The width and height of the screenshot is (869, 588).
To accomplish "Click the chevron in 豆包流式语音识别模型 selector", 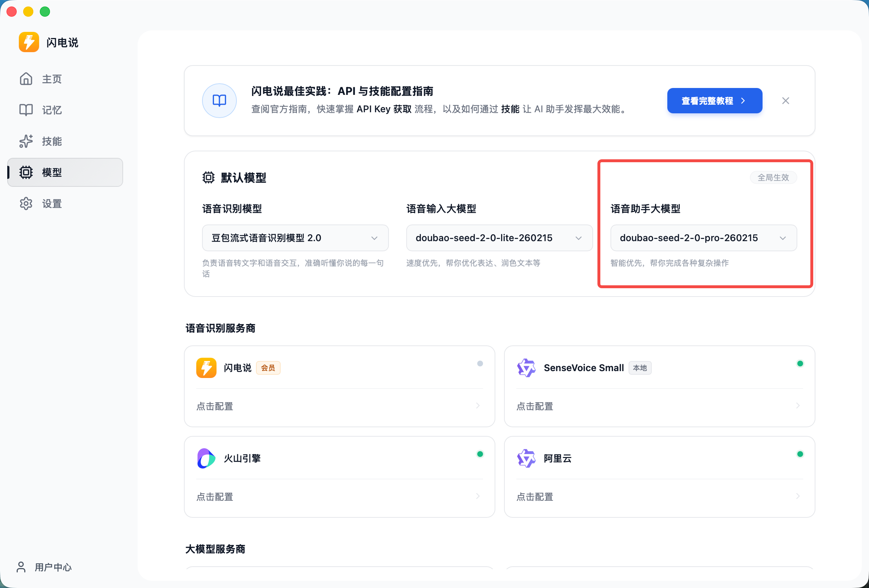I will [x=374, y=238].
